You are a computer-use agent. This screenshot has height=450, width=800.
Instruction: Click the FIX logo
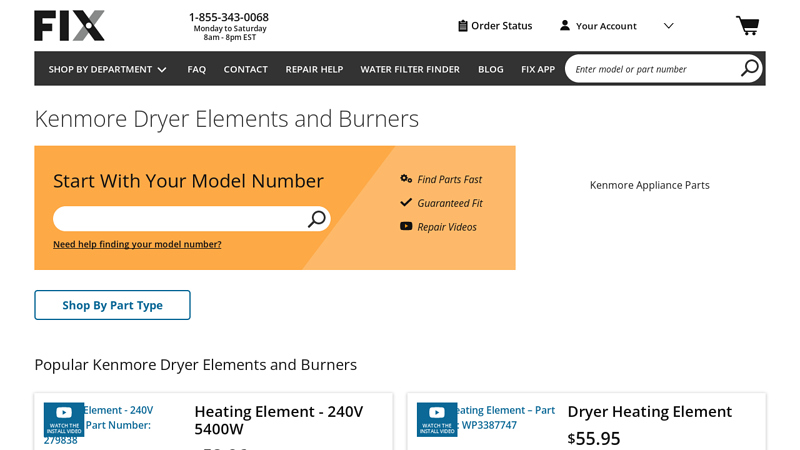pos(69,26)
